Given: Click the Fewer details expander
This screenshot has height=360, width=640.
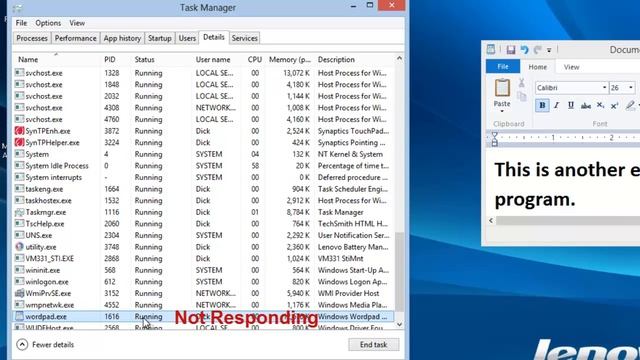Looking at the screenshot, I should [x=45, y=344].
